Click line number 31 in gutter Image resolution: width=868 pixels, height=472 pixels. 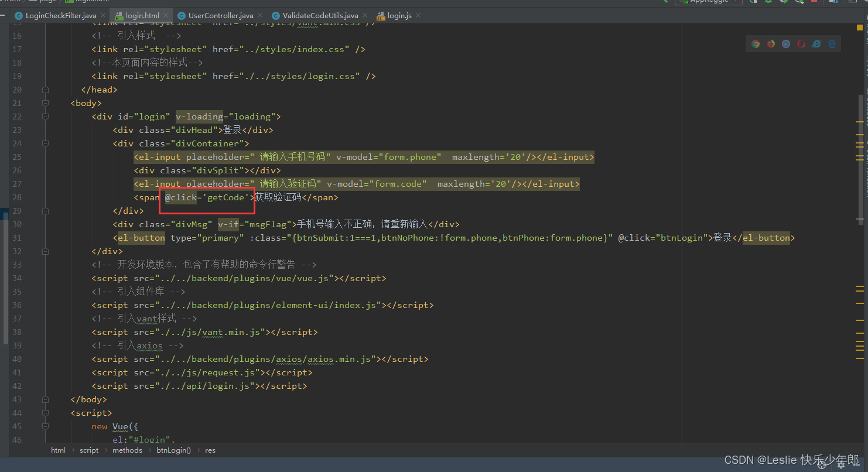(x=16, y=238)
